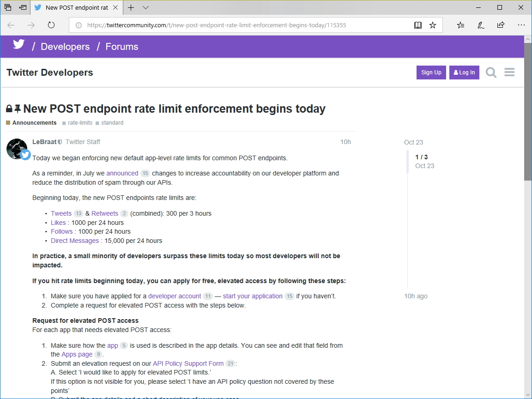Select the New POST endpoint tab
The width and height of the screenshot is (532, 399).
74,8
